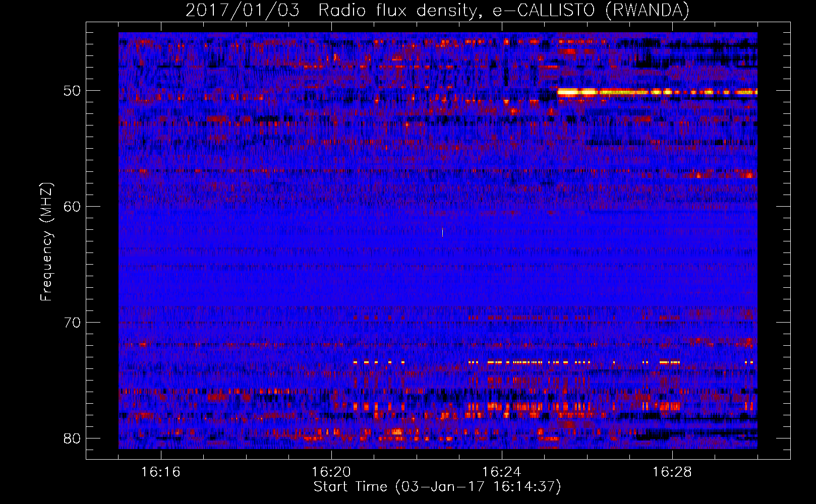Screen dimensions: 816x504
Task: Click the 'Start Time (03-Jan-17 16:14:37)' label
Action: click(x=437, y=487)
